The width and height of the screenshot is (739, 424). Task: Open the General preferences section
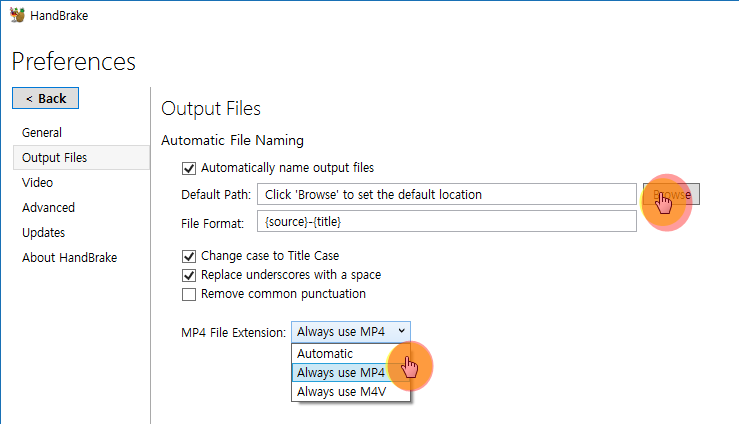[42, 132]
